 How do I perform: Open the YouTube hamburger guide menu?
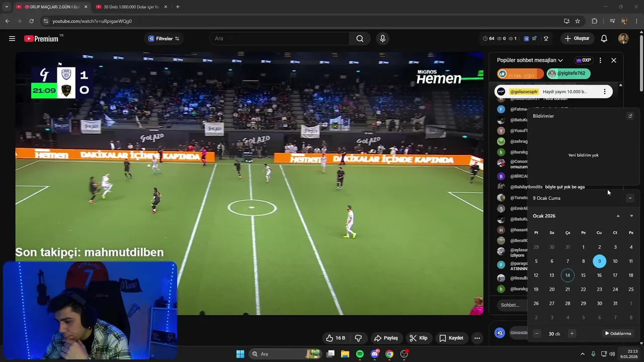12,39
